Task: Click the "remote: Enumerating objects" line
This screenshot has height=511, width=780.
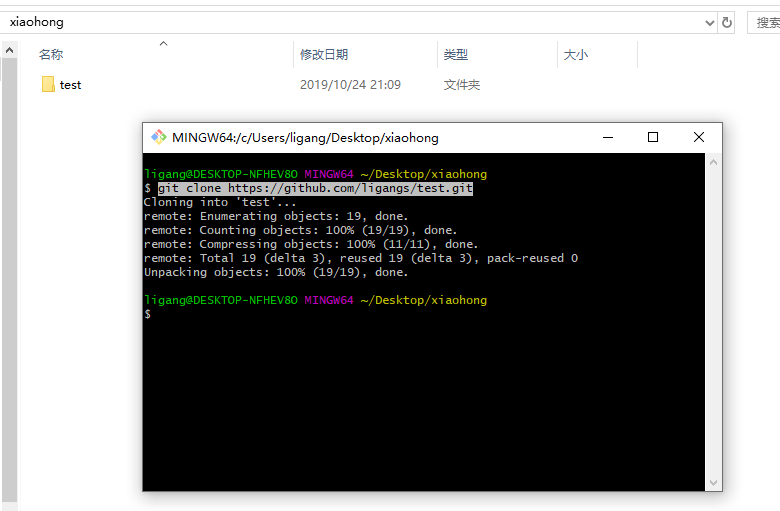Action: 276,216
